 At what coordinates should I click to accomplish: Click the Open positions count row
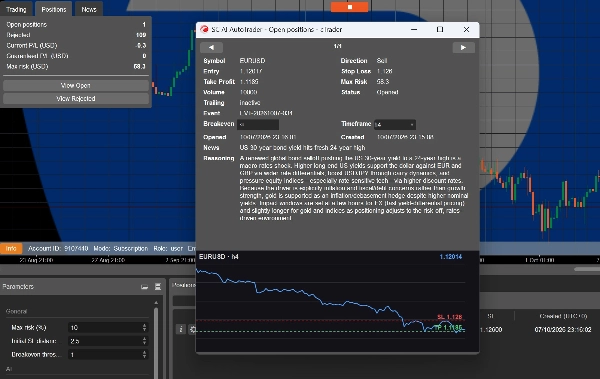(76, 25)
